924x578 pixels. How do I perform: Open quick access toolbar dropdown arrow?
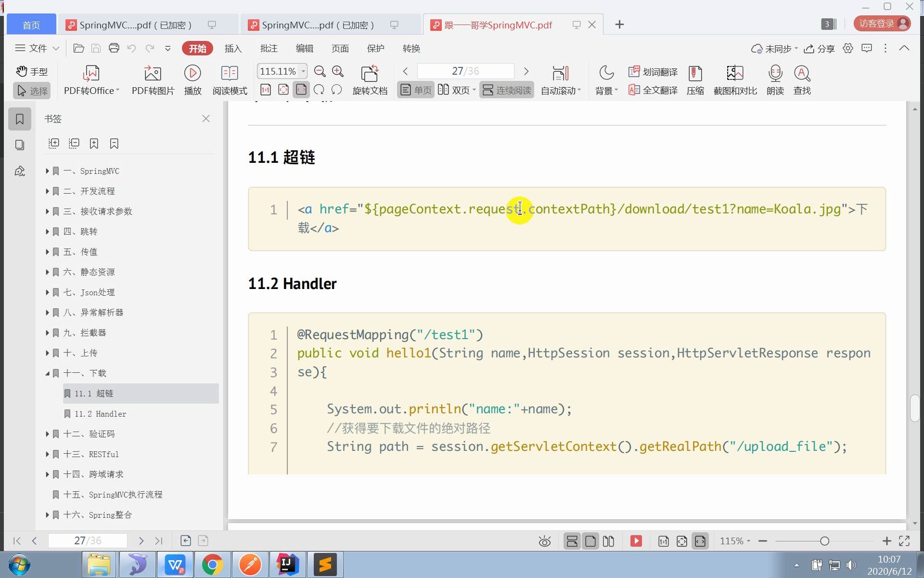[167, 48]
